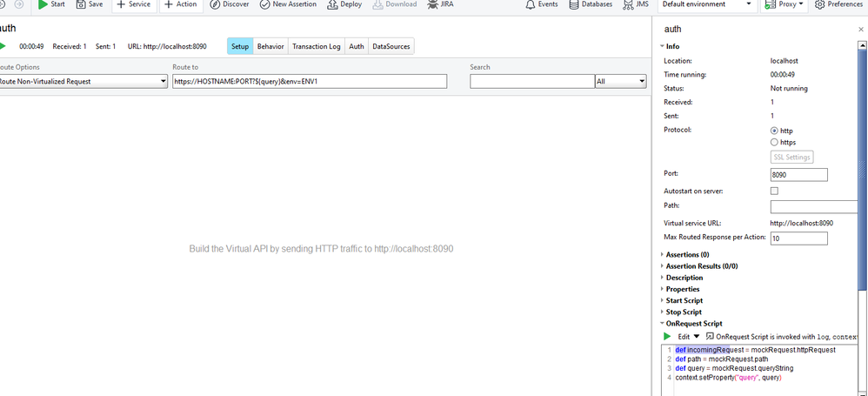This screenshot has height=396, width=868.
Task: Open the Databases manager
Action: [590, 4]
